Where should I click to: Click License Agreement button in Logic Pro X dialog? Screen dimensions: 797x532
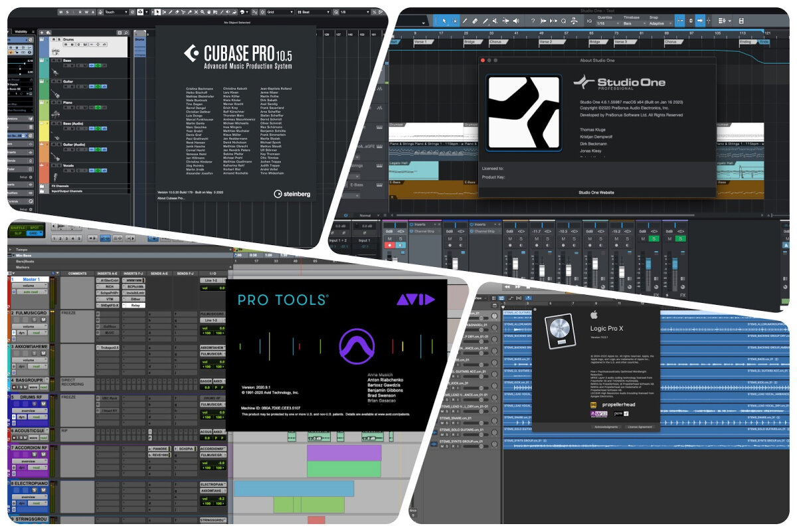640,427
